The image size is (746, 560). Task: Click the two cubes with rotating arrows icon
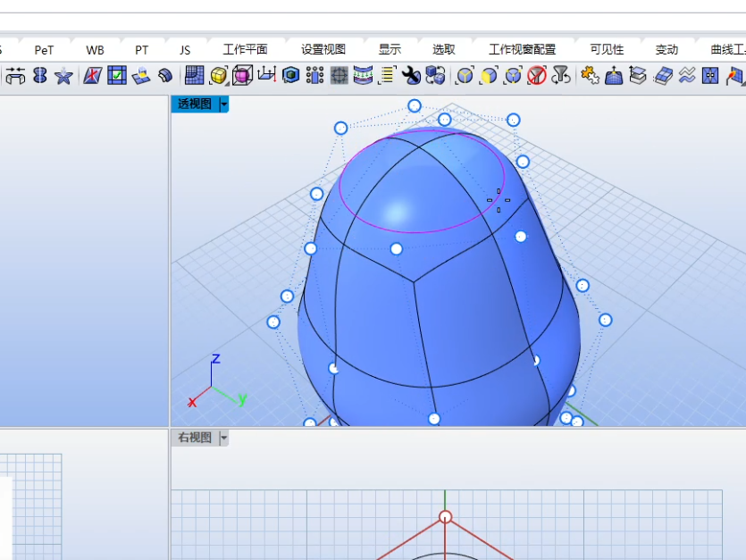tap(435, 76)
